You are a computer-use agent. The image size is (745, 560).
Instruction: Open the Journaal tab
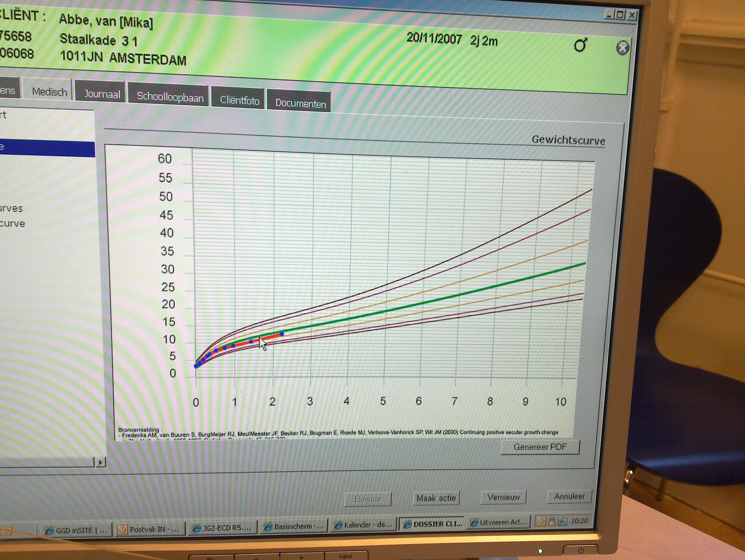[102, 94]
